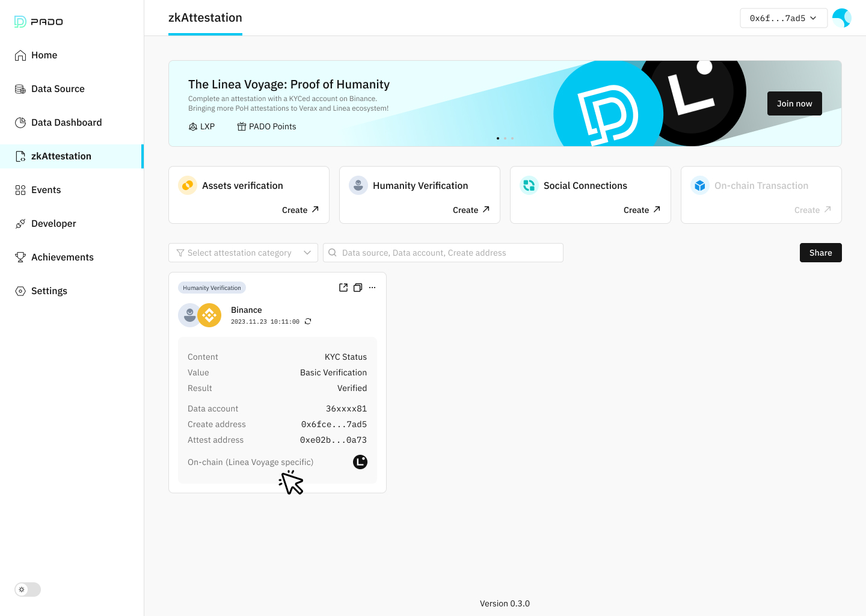Click the Achievements trophy icon

coord(20,257)
